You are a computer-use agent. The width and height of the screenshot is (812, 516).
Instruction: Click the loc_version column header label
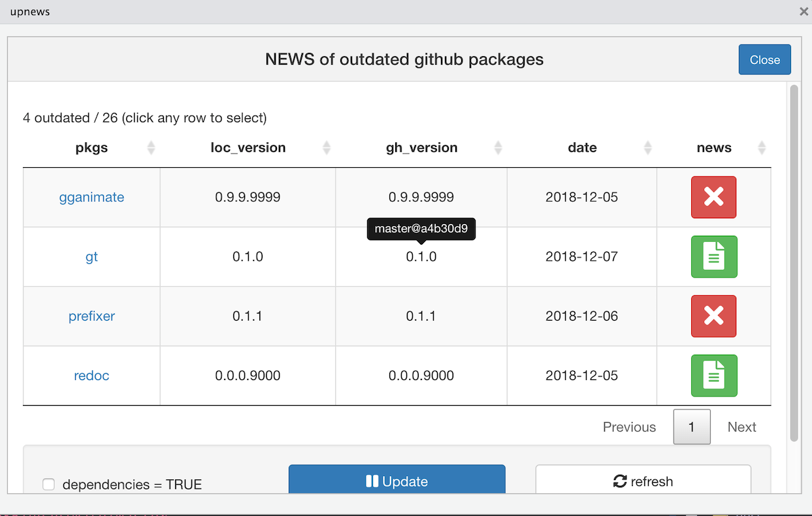click(248, 148)
